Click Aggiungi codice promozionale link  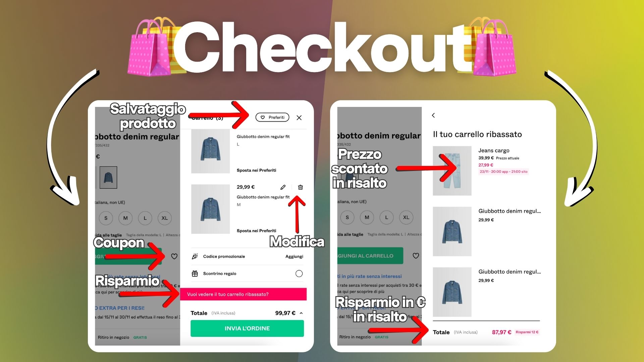click(294, 256)
